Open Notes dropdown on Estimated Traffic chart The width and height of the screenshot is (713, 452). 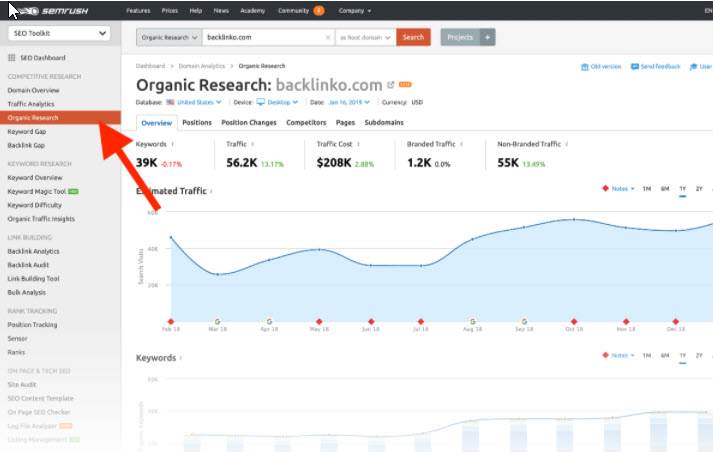618,188
